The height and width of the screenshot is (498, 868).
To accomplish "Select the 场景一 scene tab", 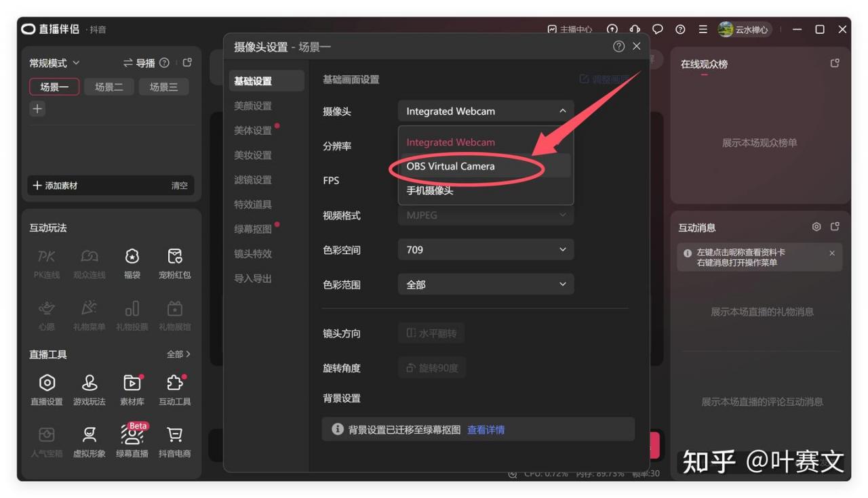I will (x=54, y=87).
